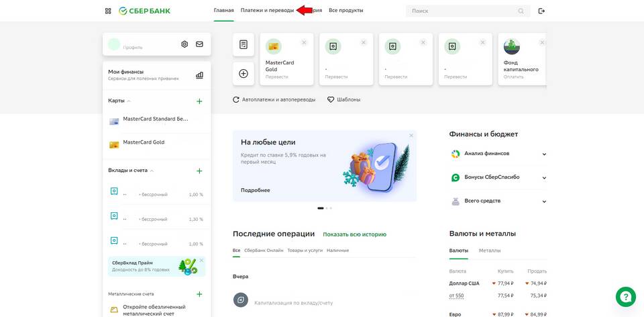Open the Мои финансы section
Screen dimensions: 644x317
(156, 75)
